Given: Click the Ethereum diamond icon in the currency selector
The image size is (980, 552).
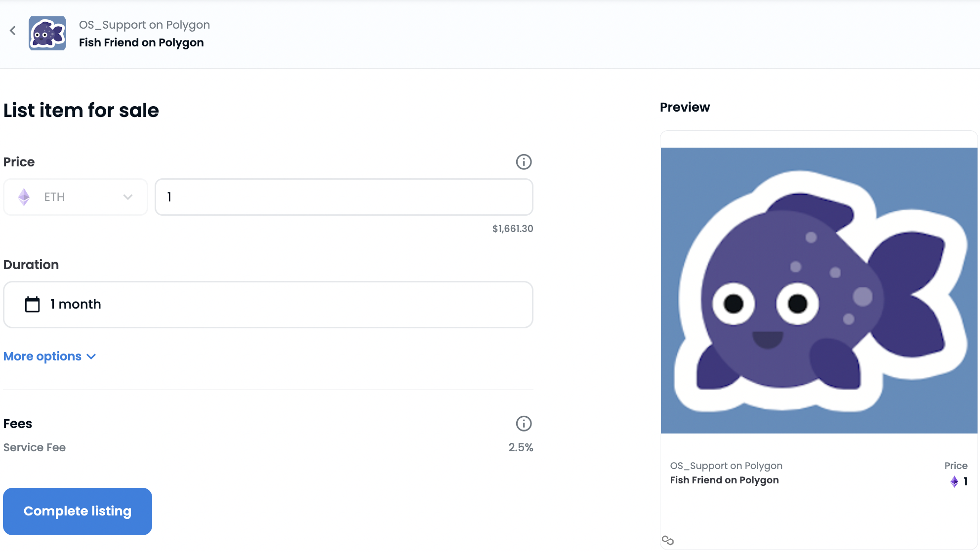Looking at the screenshot, I should 24,197.
